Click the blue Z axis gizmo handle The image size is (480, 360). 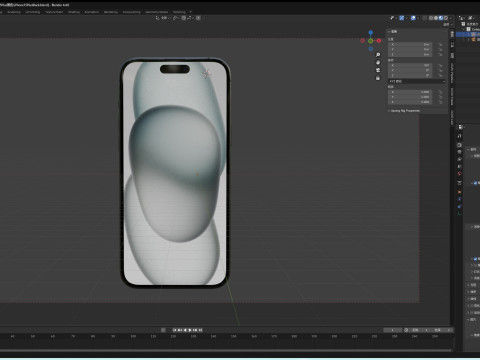coord(371,32)
